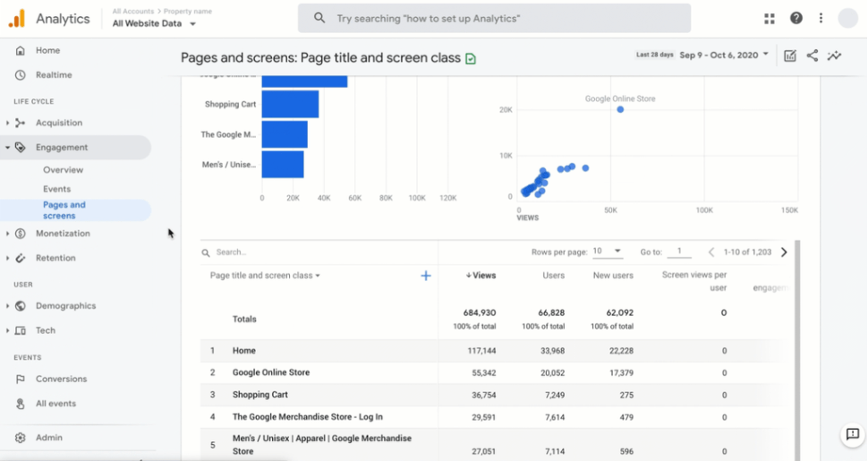Expand the Tech section arrow
Viewport: 868px width, 461px height.
click(7, 330)
